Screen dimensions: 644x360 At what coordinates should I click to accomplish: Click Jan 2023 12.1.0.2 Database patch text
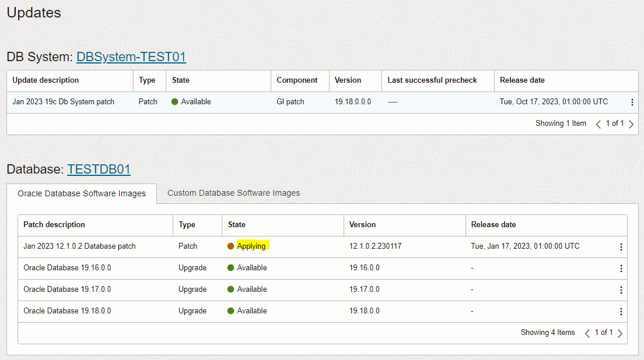tap(79, 246)
